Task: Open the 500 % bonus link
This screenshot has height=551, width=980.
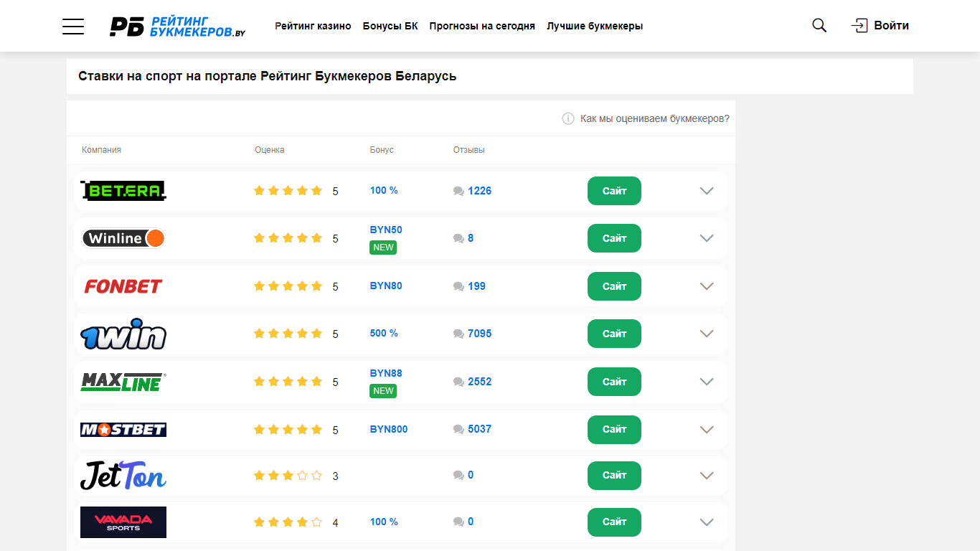Action: coord(384,333)
